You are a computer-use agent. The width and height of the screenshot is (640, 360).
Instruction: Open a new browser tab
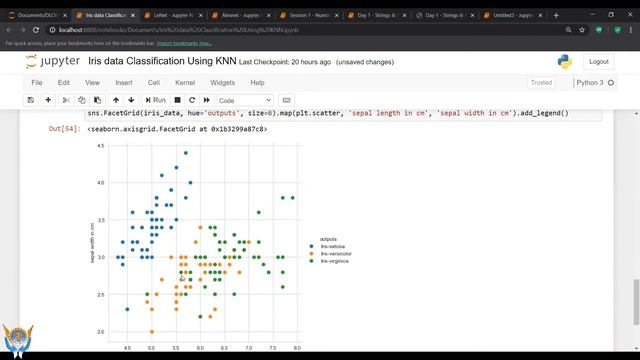pyautogui.click(x=556, y=15)
